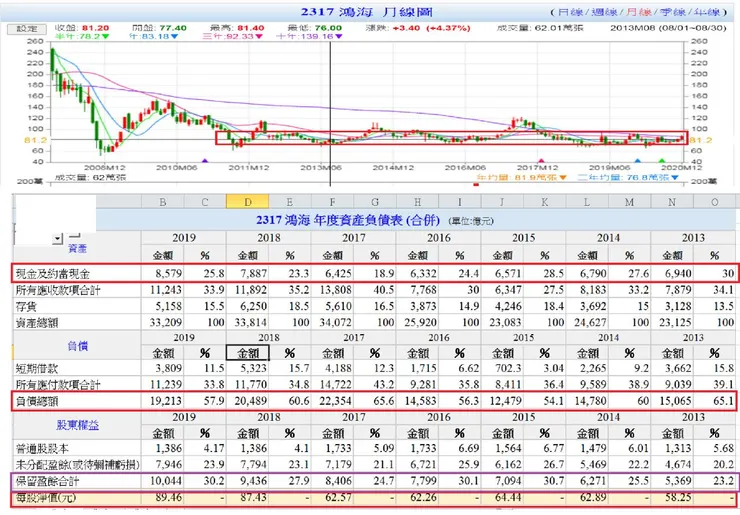Image resolution: width=740 pixels, height=515 pixels.
Task: Switch chart to 年線 yearly view
Action: 706,12
